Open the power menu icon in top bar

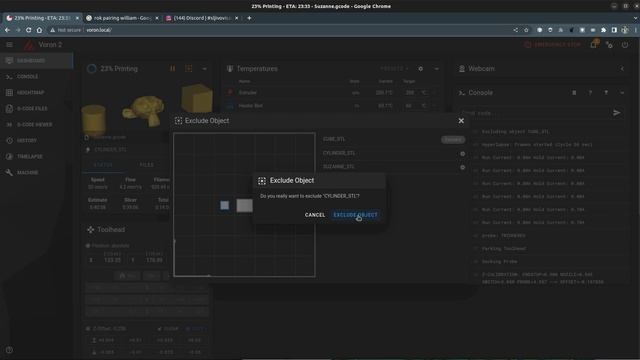pyautogui.click(x=625, y=45)
